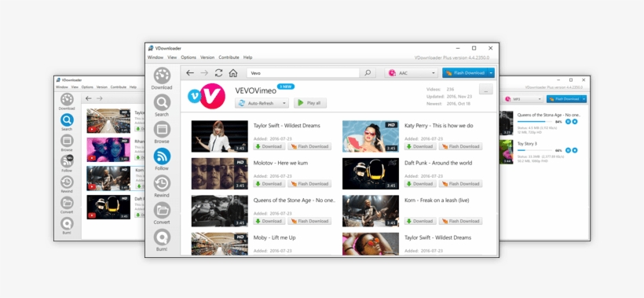Image resolution: width=644 pixels, height=298 pixels.
Task: Select the Follow feed icon in front window
Action: click(x=162, y=156)
